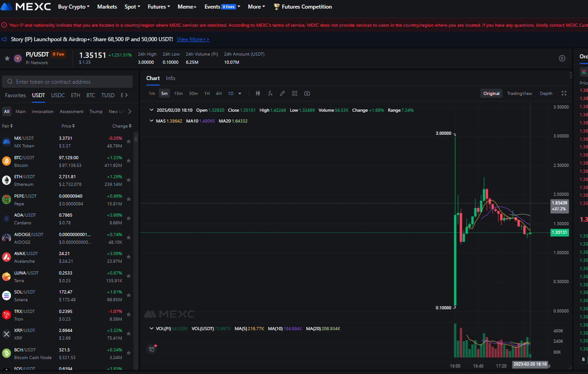Switch to TradingView chart mode

[x=519, y=94]
